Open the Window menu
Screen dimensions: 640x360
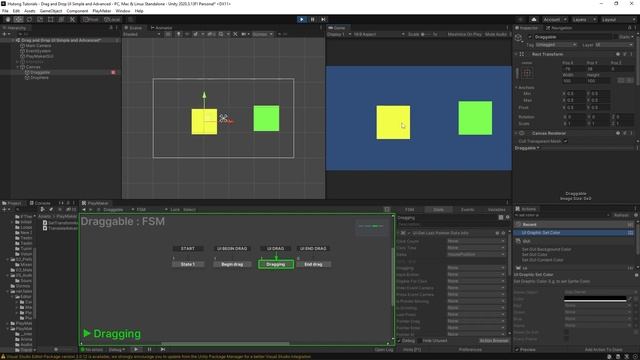tap(122, 11)
